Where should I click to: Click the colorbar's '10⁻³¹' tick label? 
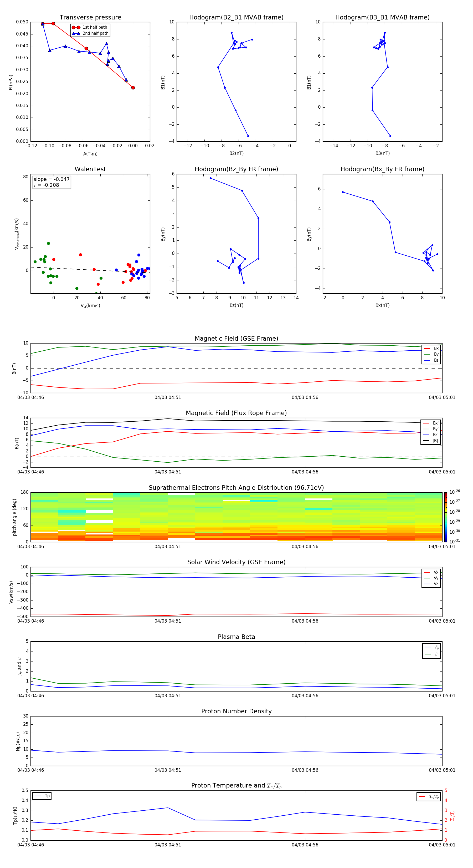[x=455, y=542]
